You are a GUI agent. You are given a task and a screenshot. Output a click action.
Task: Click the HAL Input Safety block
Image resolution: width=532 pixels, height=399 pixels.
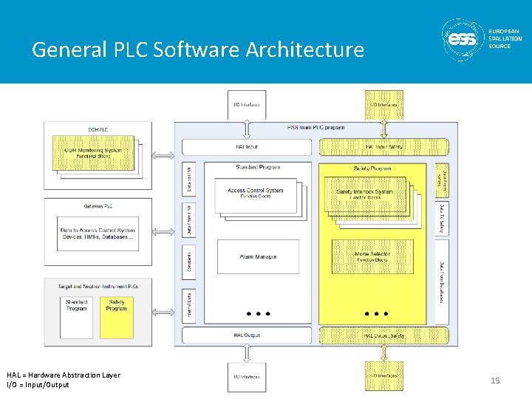click(x=384, y=147)
